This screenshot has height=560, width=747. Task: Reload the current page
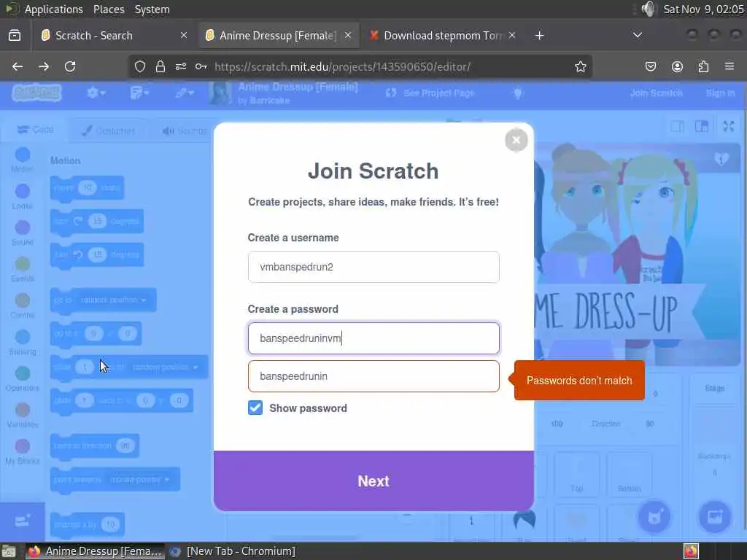point(70,66)
